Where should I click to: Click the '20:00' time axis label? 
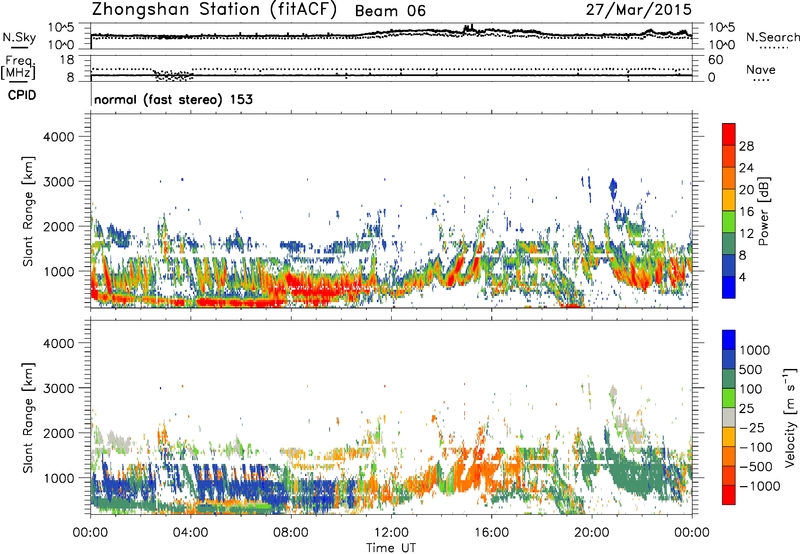click(x=591, y=533)
